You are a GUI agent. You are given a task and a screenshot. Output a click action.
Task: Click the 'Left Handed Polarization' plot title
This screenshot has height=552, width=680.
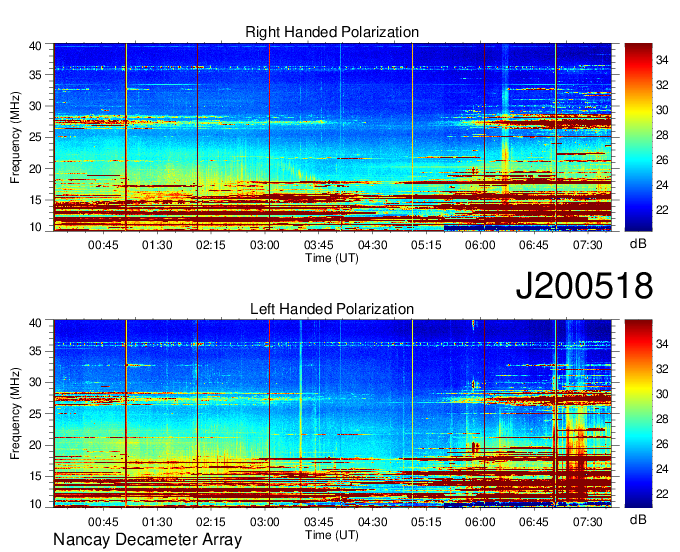tap(332, 309)
